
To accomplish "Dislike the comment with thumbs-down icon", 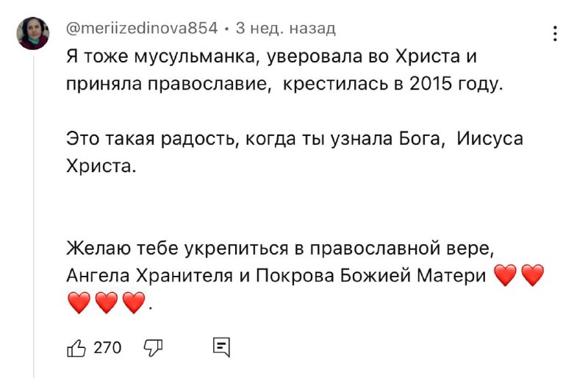I will pyautogui.click(x=154, y=348).
